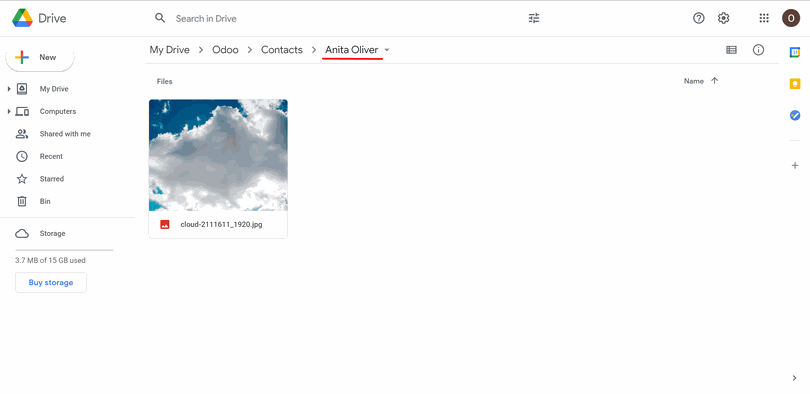
Task: Open Google Tasks side panel
Action: click(795, 115)
